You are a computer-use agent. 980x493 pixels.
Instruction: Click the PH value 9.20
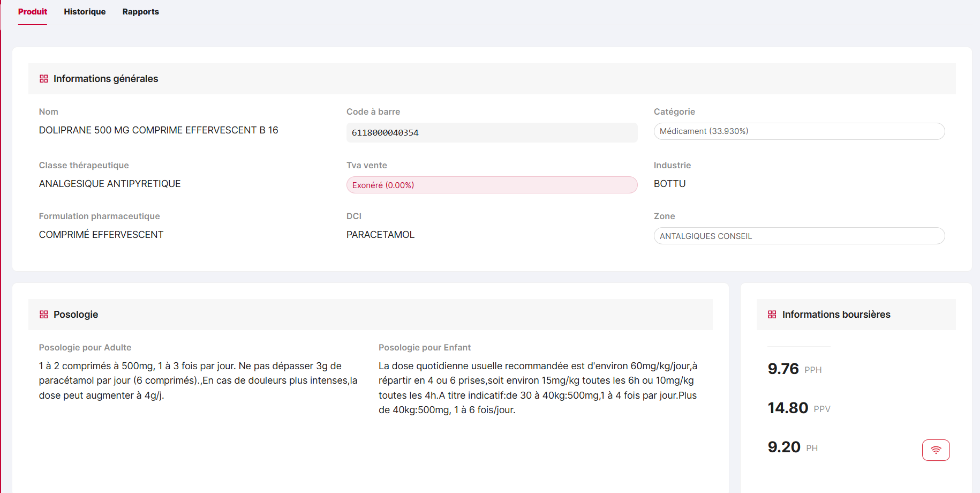pos(784,447)
